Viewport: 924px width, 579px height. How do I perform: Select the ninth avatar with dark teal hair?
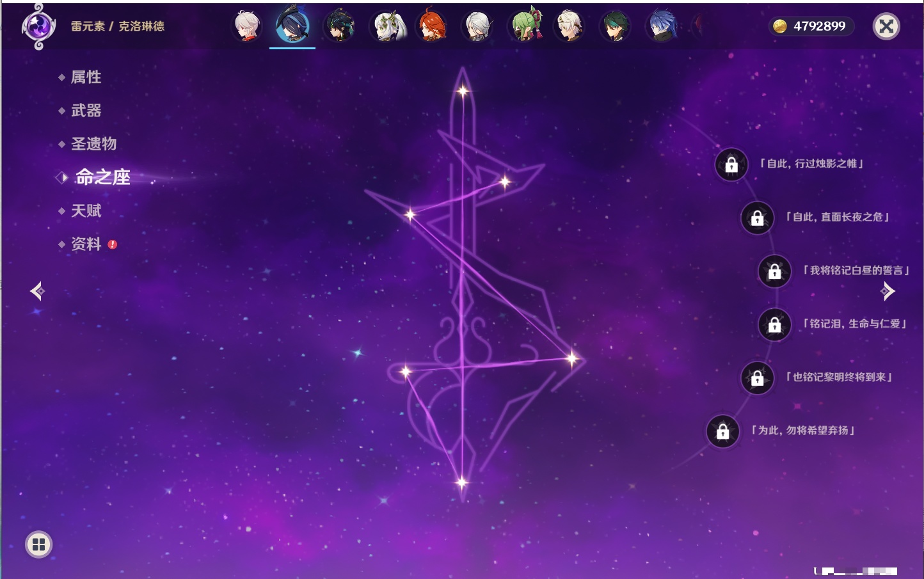(615, 26)
